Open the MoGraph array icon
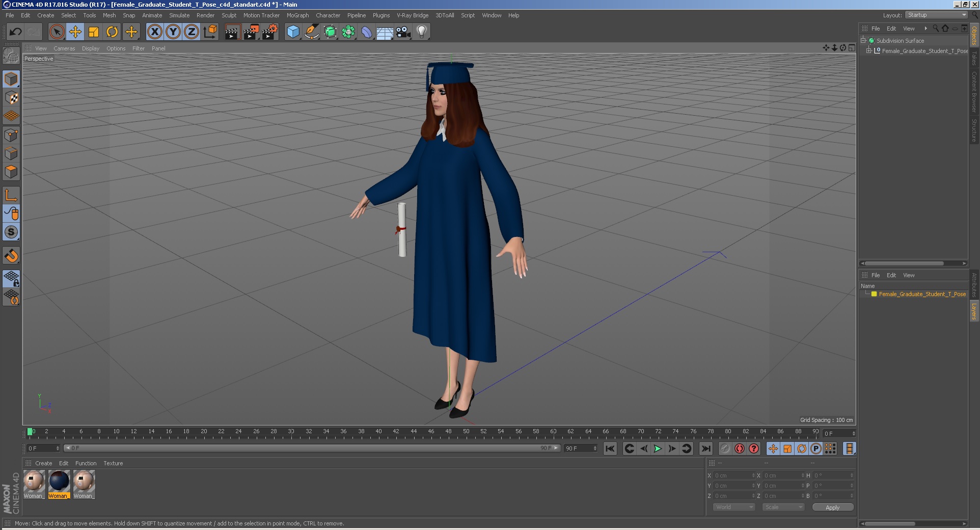 [348, 32]
